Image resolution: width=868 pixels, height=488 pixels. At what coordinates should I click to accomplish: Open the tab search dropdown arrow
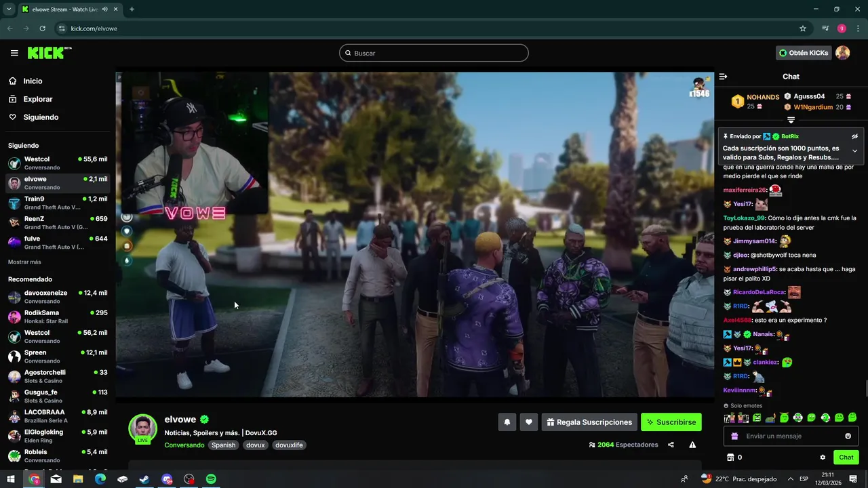coord(9,9)
